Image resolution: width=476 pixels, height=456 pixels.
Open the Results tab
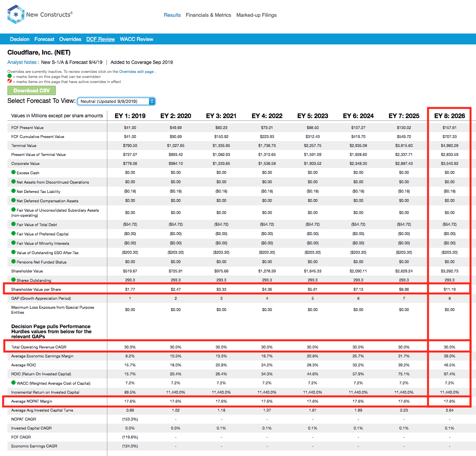[x=172, y=15]
